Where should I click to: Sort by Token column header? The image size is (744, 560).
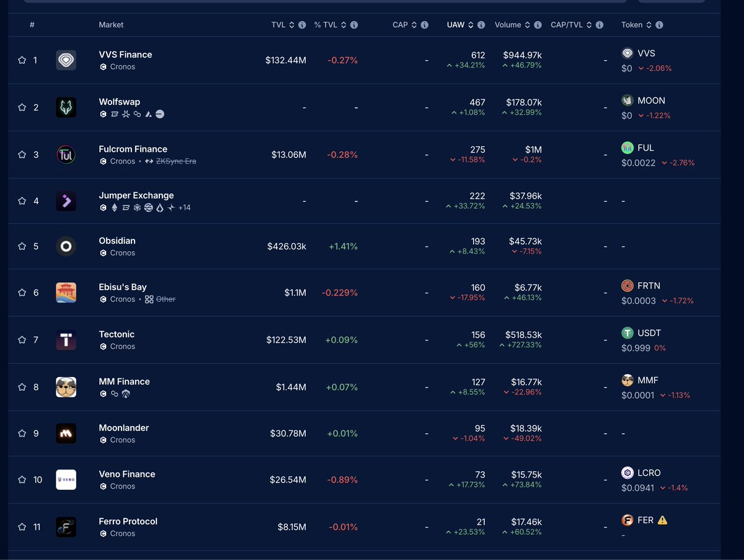pyautogui.click(x=637, y=25)
